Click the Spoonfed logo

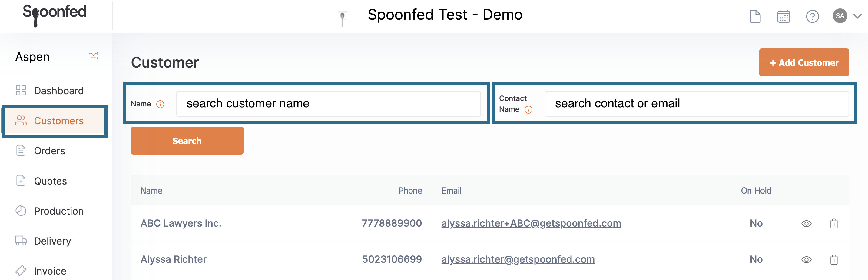click(x=54, y=15)
